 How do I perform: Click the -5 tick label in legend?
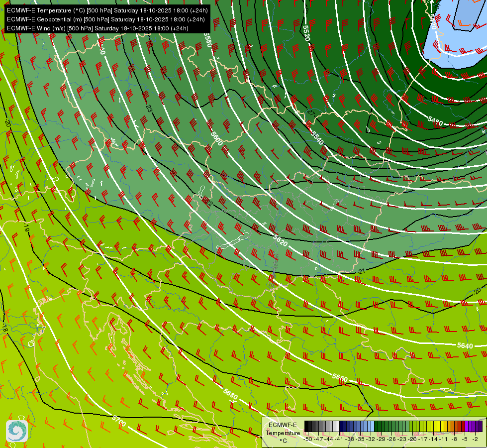(x=465, y=439)
